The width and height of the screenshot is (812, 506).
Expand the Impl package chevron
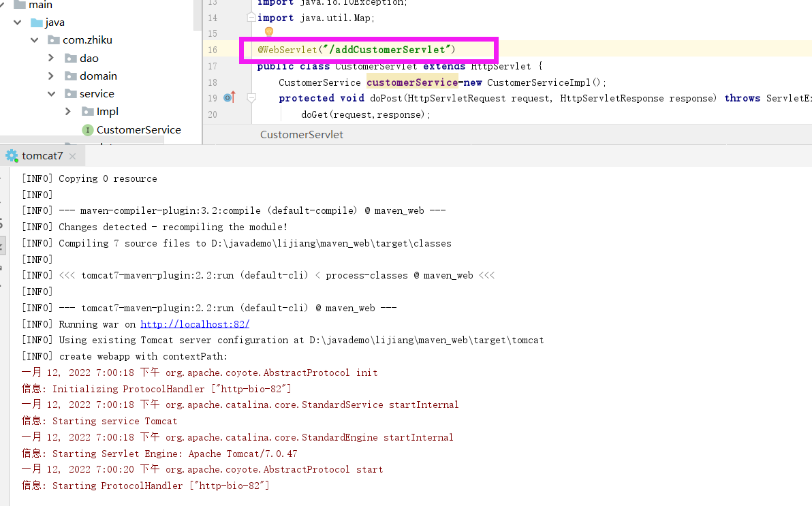[68, 112]
